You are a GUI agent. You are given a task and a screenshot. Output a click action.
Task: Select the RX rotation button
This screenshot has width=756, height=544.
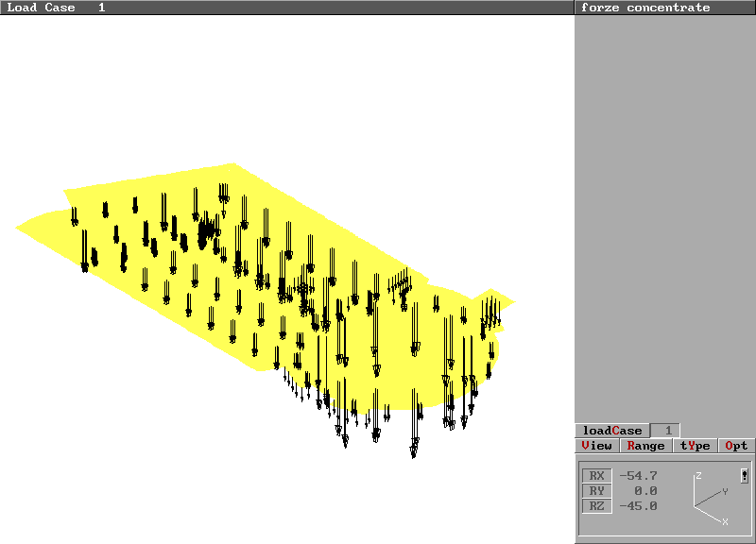(596, 476)
